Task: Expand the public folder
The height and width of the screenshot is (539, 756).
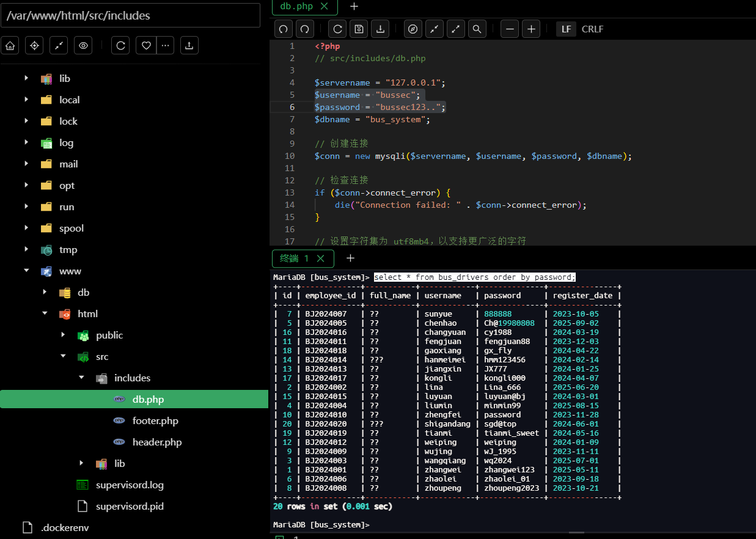Action: 63,335
